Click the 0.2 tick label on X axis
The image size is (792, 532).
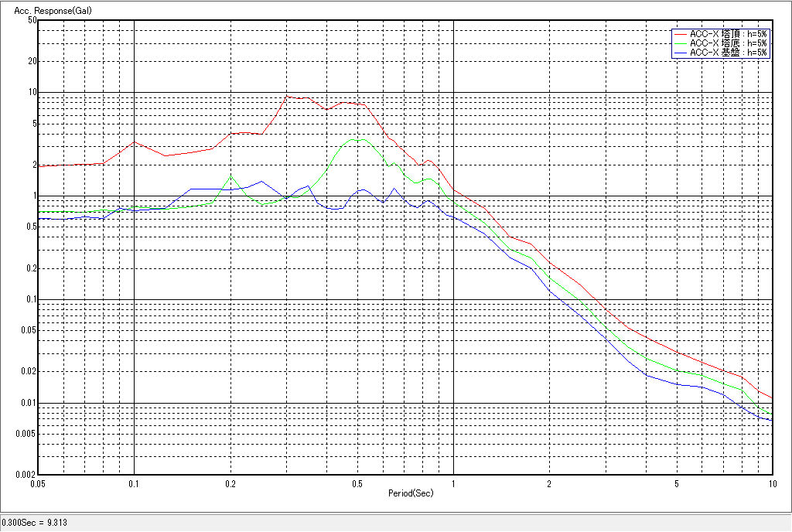tap(230, 483)
